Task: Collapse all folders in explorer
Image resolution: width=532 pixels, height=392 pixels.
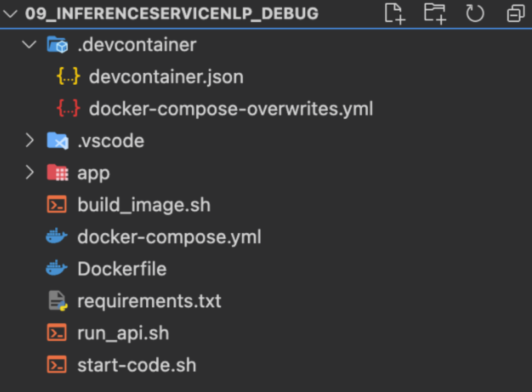Action: click(x=516, y=13)
